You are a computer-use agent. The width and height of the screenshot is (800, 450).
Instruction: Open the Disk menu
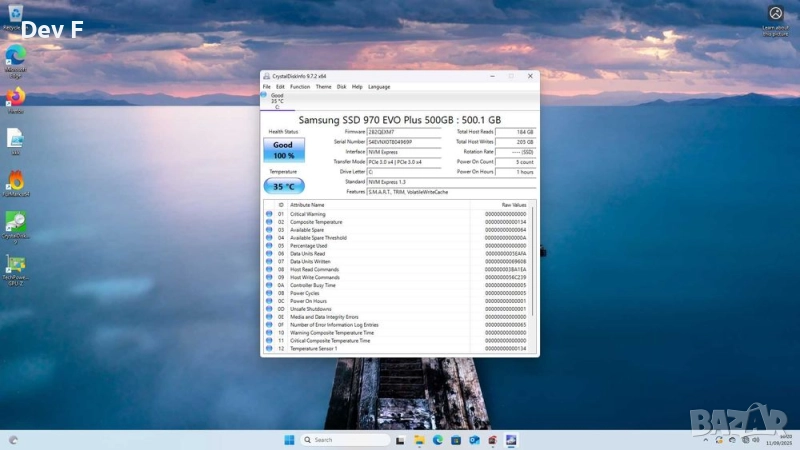point(342,87)
